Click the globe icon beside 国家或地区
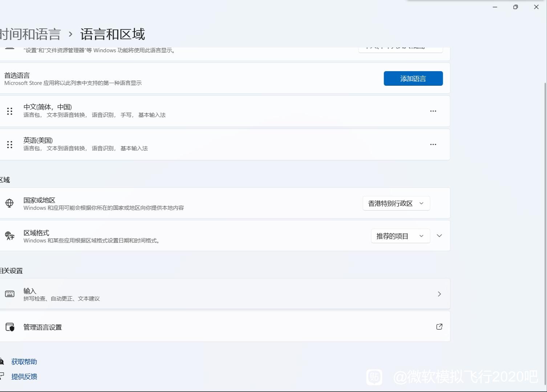 pos(9,203)
